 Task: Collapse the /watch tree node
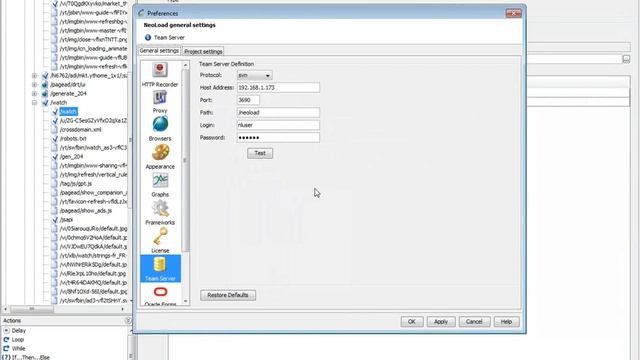(x=35, y=102)
